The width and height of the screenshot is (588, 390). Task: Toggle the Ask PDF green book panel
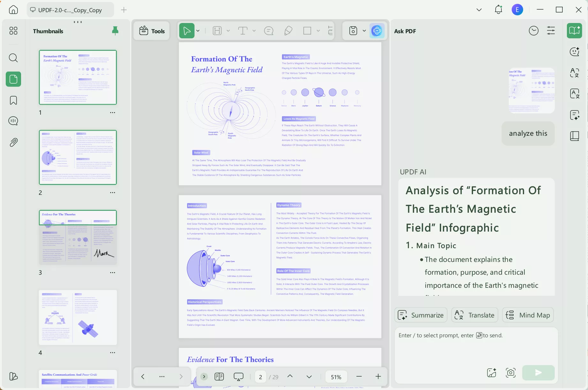(x=575, y=31)
